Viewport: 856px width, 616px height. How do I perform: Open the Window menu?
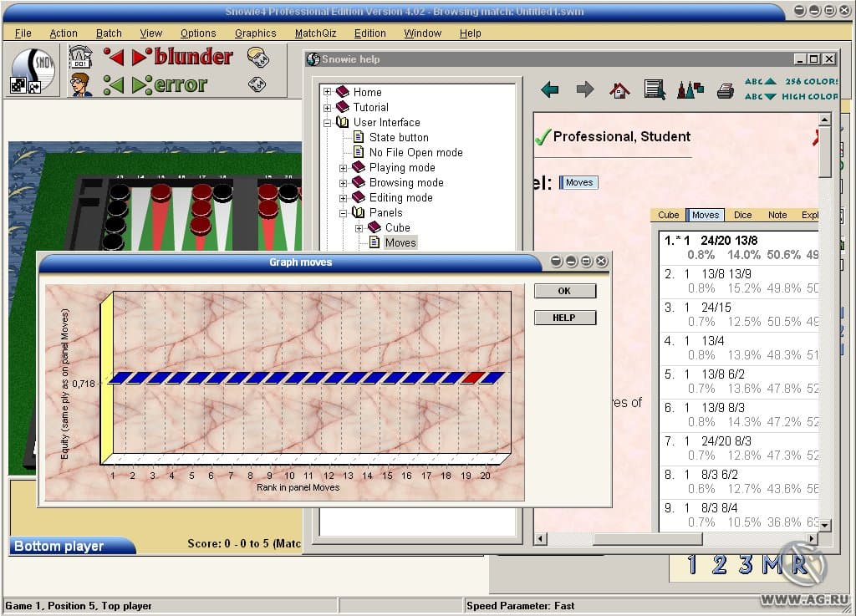tap(422, 33)
